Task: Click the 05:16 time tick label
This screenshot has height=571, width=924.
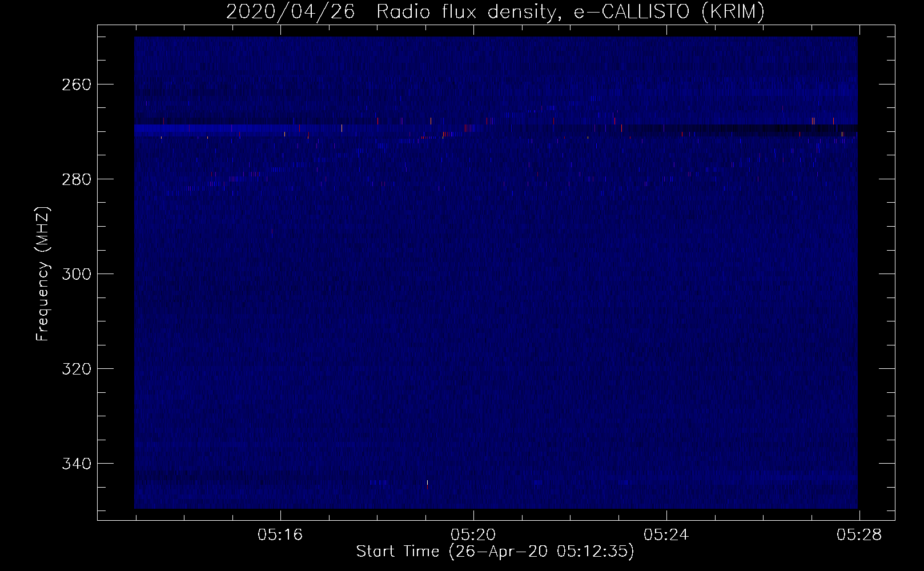Action: tap(280, 535)
